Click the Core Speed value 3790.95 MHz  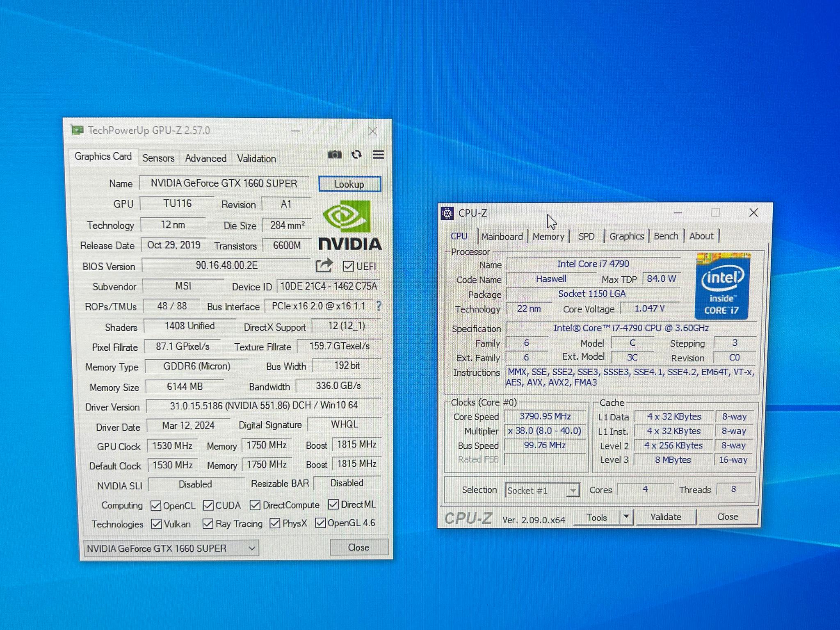click(x=545, y=416)
